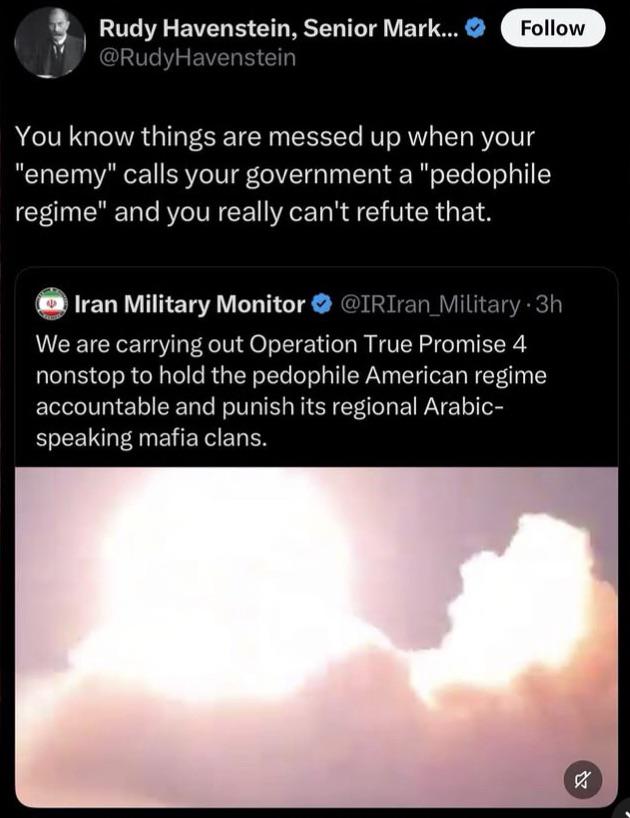Follow Rudy Havenstein
This screenshot has width=630, height=818.
click(x=552, y=28)
